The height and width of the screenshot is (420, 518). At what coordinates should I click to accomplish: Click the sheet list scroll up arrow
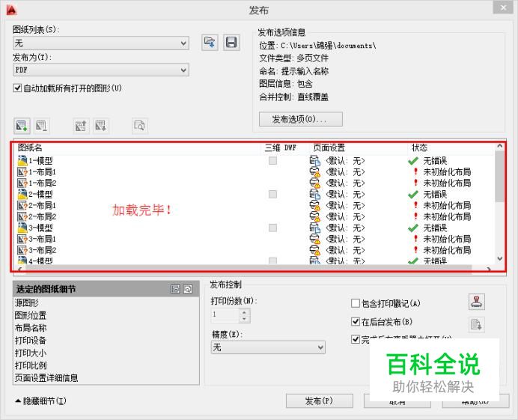coord(500,147)
